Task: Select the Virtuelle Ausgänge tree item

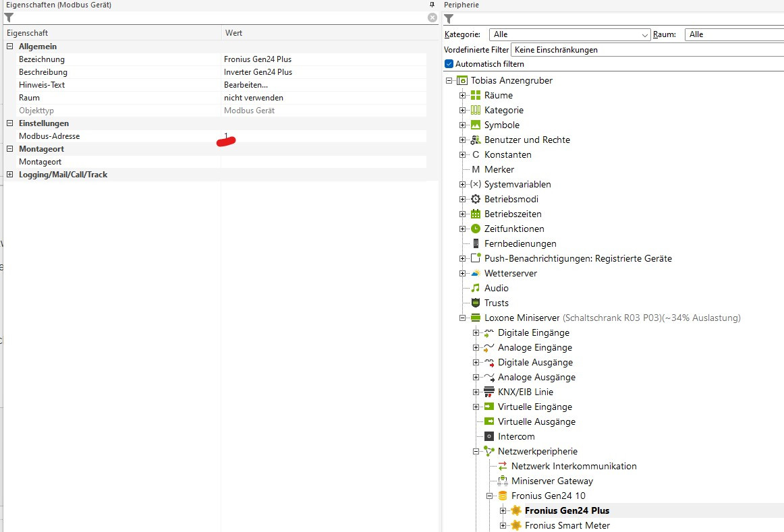Action: tap(536, 421)
